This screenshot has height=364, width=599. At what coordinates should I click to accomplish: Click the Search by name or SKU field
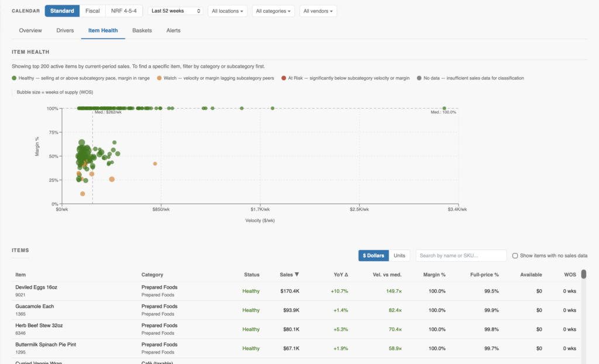pyautogui.click(x=461, y=256)
